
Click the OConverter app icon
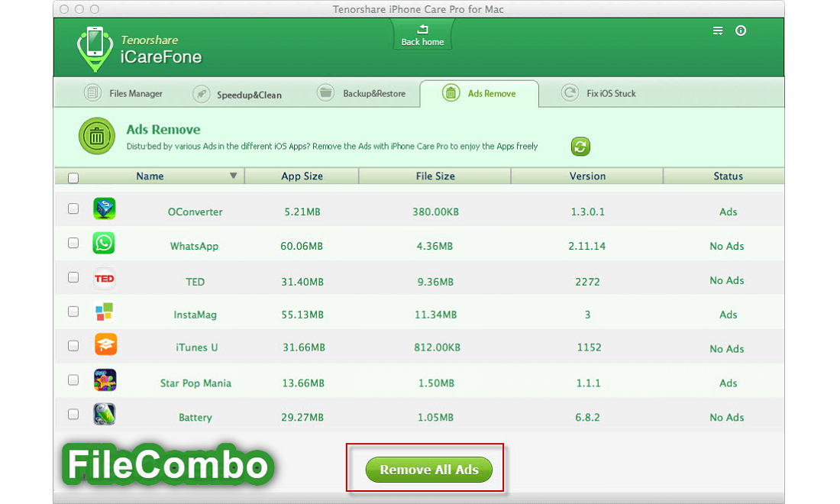point(104,209)
